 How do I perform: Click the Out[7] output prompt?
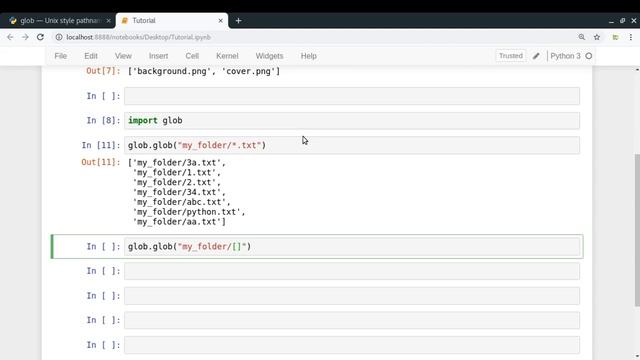click(103, 71)
